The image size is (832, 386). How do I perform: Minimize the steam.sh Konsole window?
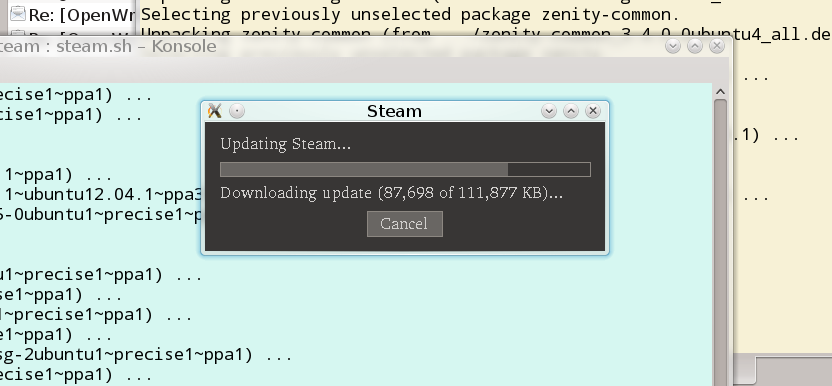coord(673,46)
